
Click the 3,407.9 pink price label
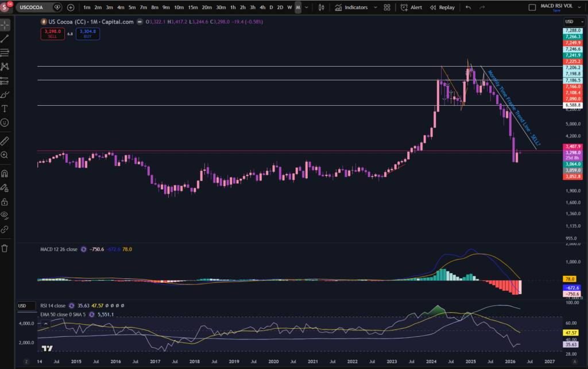572,147
